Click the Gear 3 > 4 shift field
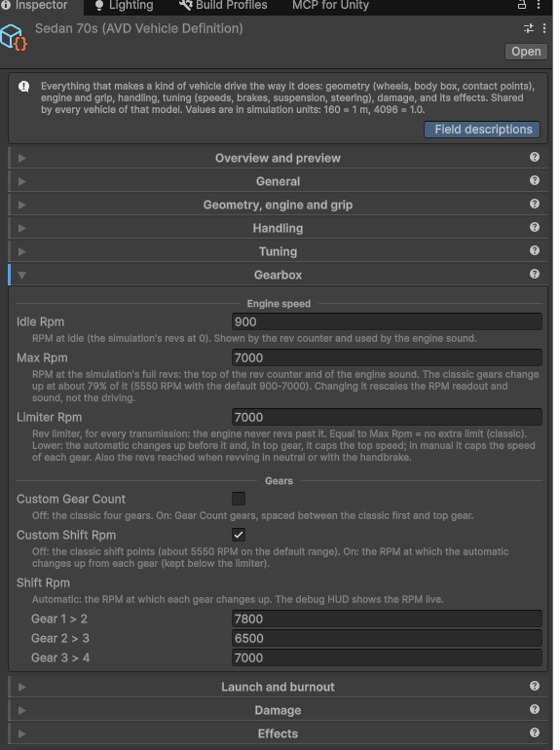The image size is (560, 750). click(387, 658)
